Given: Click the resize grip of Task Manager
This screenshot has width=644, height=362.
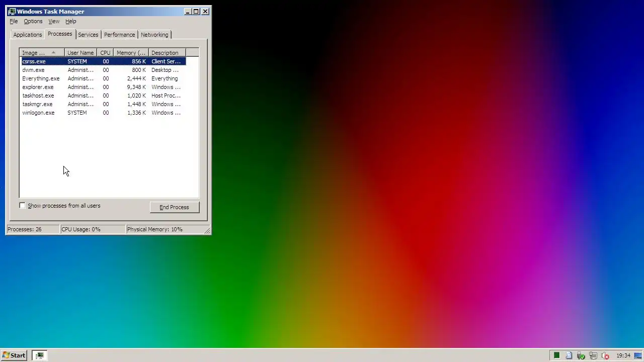Looking at the screenshot, I should point(207,230).
